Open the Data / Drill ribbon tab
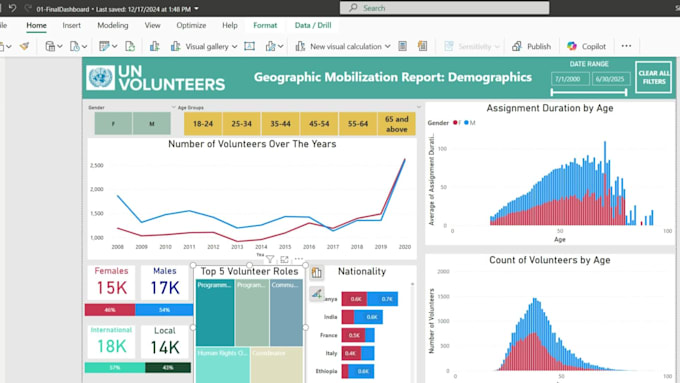Screen dimensions: 680x383 pos(313,25)
